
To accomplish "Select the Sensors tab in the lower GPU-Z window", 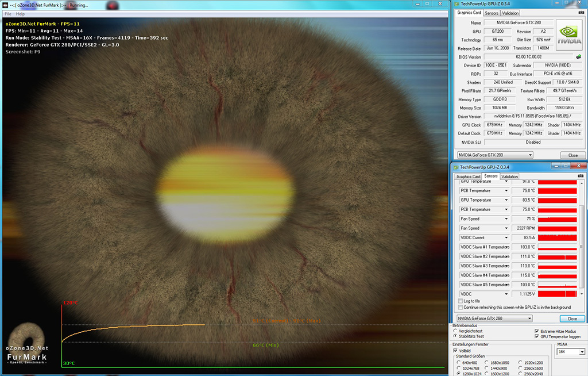I will tap(490, 176).
